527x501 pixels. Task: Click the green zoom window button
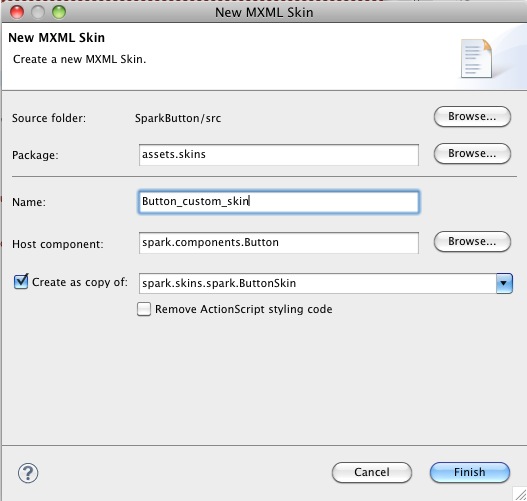(59, 12)
